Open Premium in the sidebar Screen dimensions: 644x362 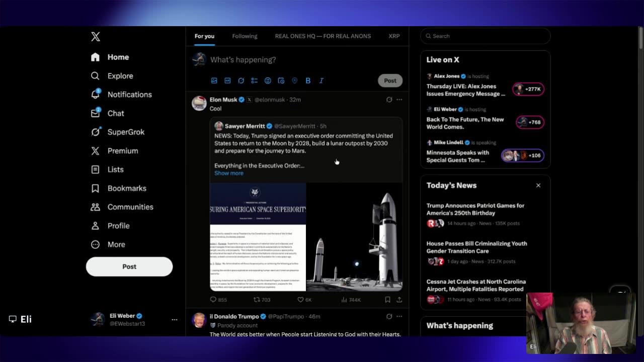click(x=114, y=151)
